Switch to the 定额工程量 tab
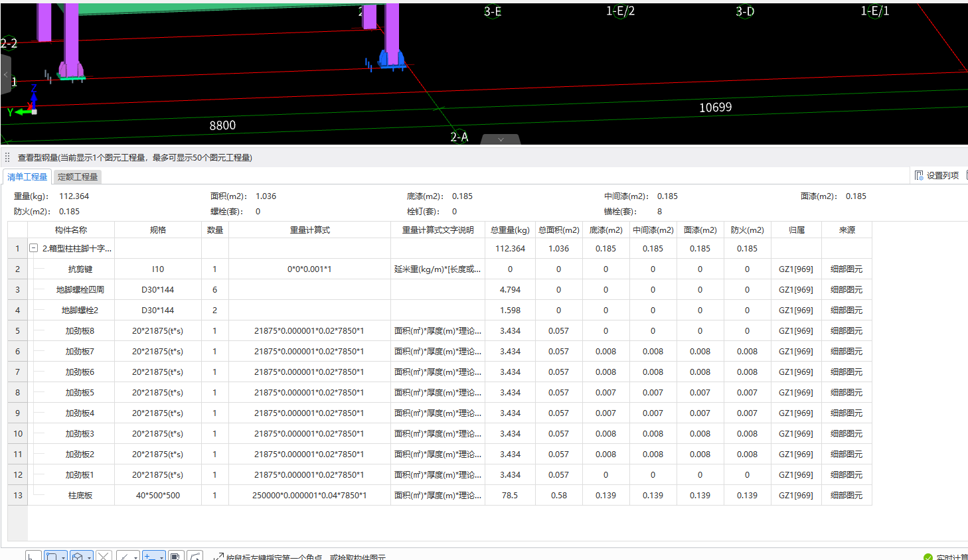968x560 pixels. pos(78,176)
